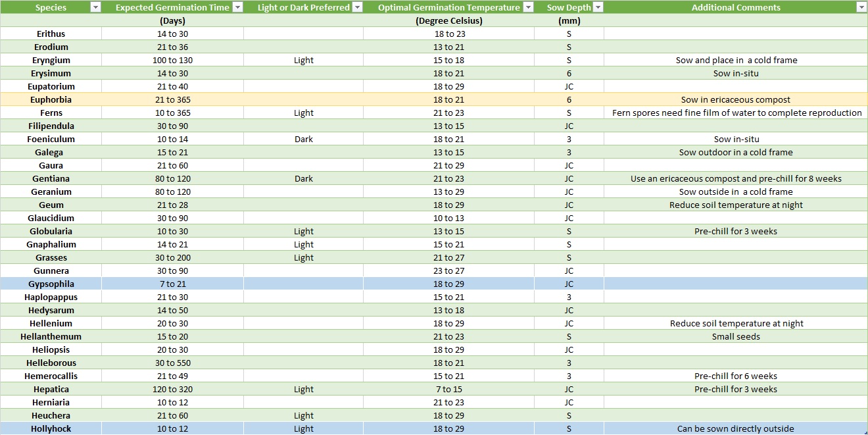The width and height of the screenshot is (868, 435).
Task: Select the Grasses species cell
Action: pyautogui.click(x=51, y=257)
